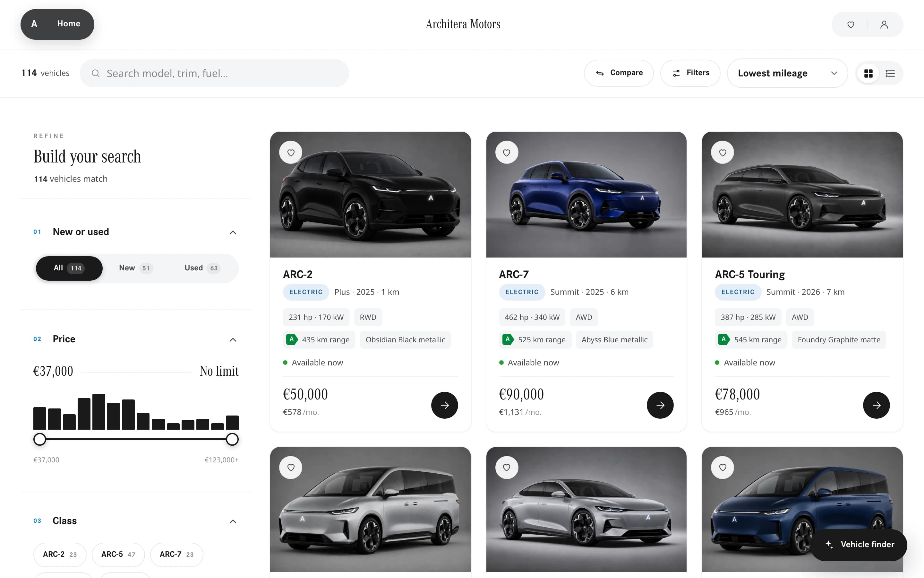Launch the Vehicle finder assistant
The width and height of the screenshot is (924, 578).
click(x=859, y=545)
